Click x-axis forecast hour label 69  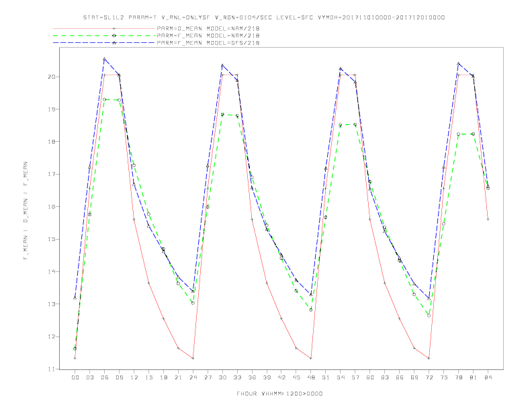414,377
